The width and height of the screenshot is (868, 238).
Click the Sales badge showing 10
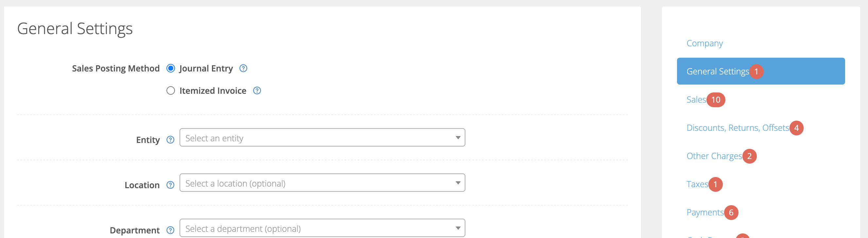[x=716, y=100]
